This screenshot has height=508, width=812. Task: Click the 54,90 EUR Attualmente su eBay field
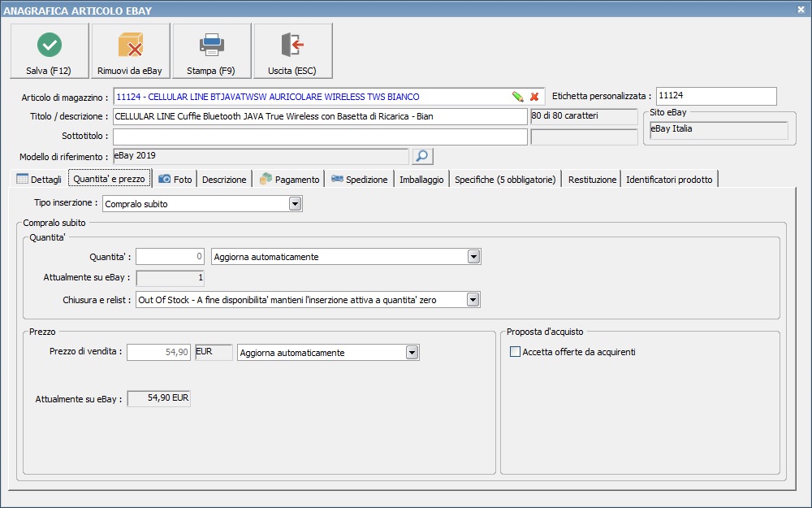click(x=159, y=398)
